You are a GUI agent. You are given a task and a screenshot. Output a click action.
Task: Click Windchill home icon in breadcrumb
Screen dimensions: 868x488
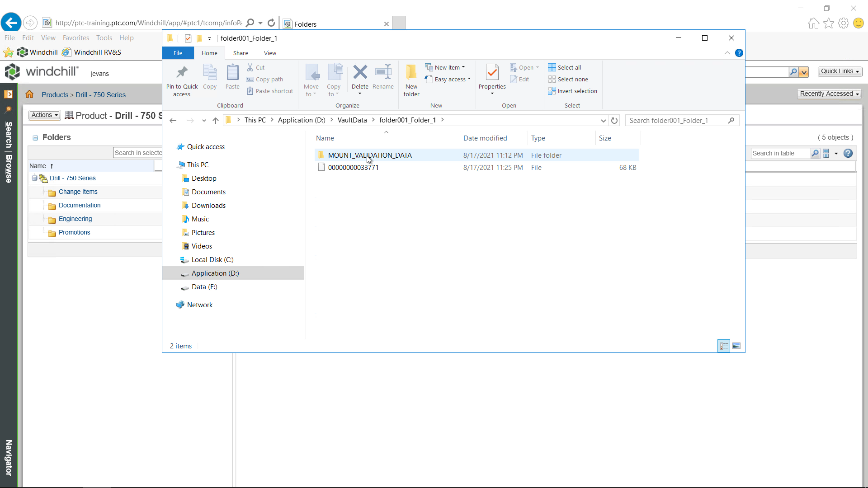point(29,94)
